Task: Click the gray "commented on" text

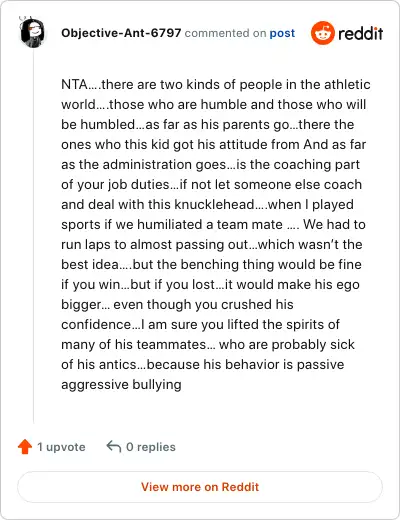Action: (x=225, y=33)
